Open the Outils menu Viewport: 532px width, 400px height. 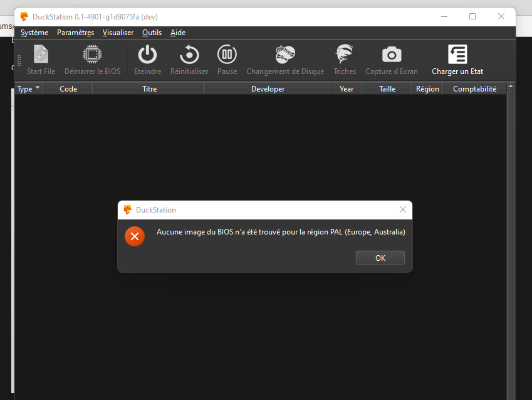[152, 33]
